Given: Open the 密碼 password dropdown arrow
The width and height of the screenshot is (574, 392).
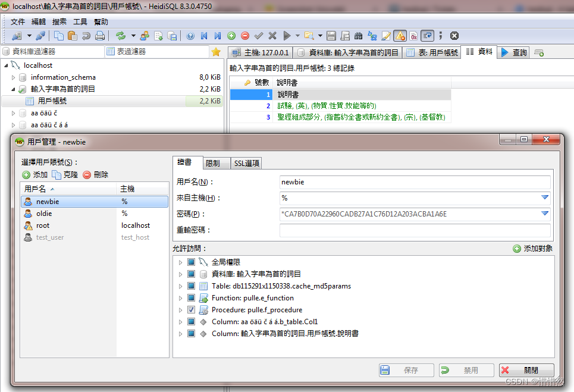Looking at the screenshot, I should coord(545,214).
